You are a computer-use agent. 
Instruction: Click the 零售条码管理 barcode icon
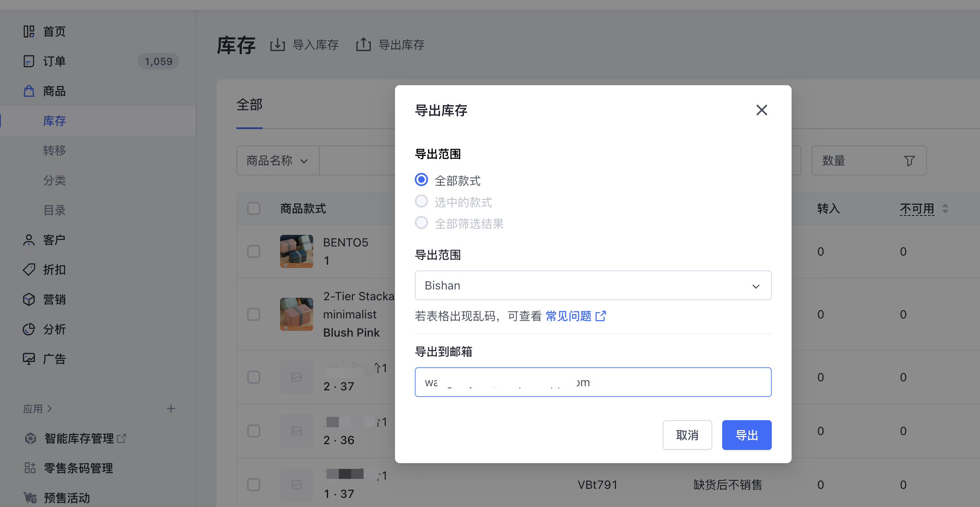[x=30, y=468]
